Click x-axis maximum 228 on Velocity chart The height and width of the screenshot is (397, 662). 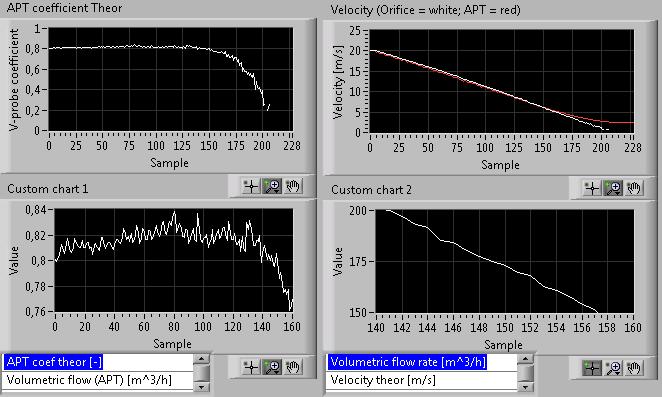tap(632, 148)
